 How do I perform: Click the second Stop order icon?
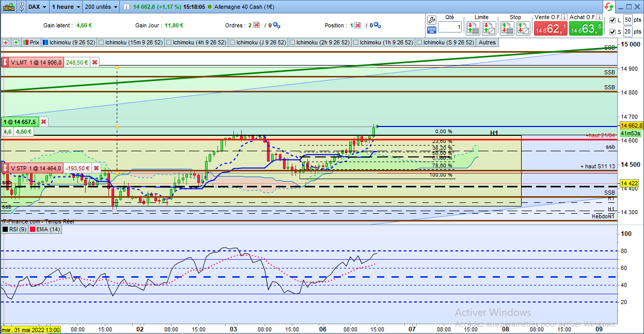523,28
